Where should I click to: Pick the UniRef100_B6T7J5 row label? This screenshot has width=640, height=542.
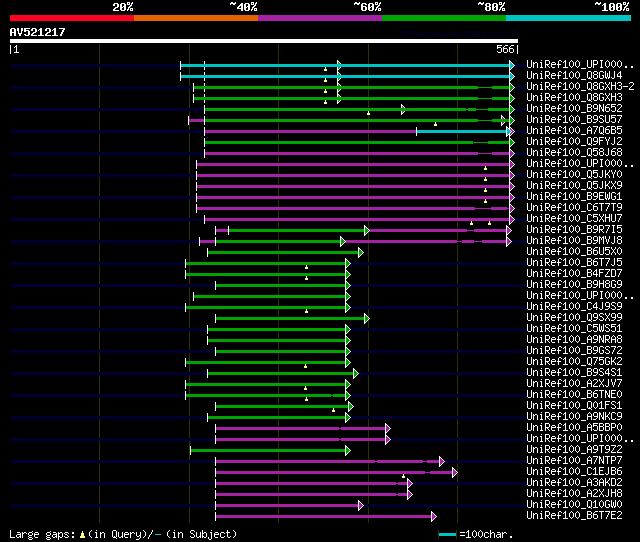[x=574, y=263]
